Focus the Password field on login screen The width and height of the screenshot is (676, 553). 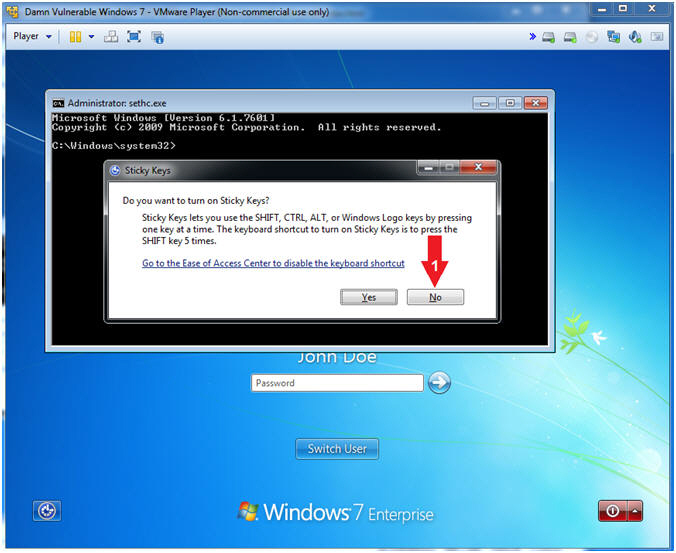(x=337, y=383)
